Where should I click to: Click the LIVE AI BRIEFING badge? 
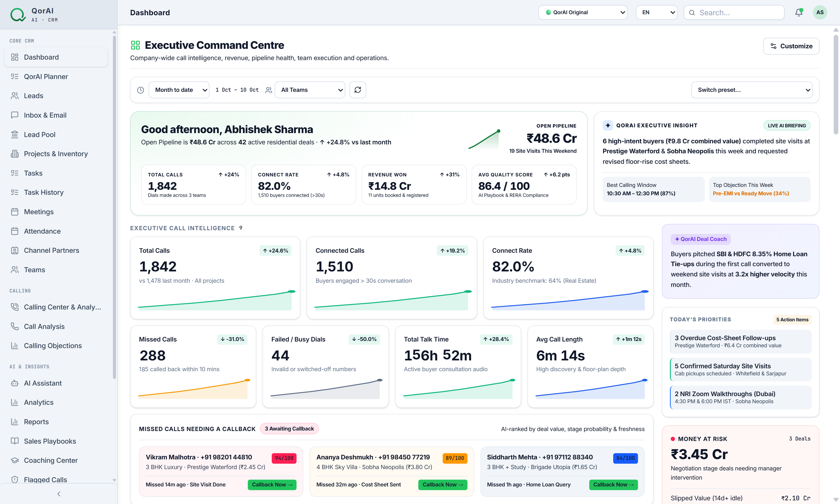click(x=787, y=126)
